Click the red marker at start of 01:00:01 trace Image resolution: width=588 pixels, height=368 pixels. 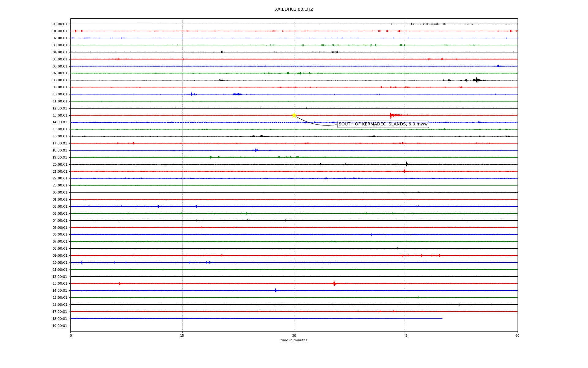tap(75, 31)
